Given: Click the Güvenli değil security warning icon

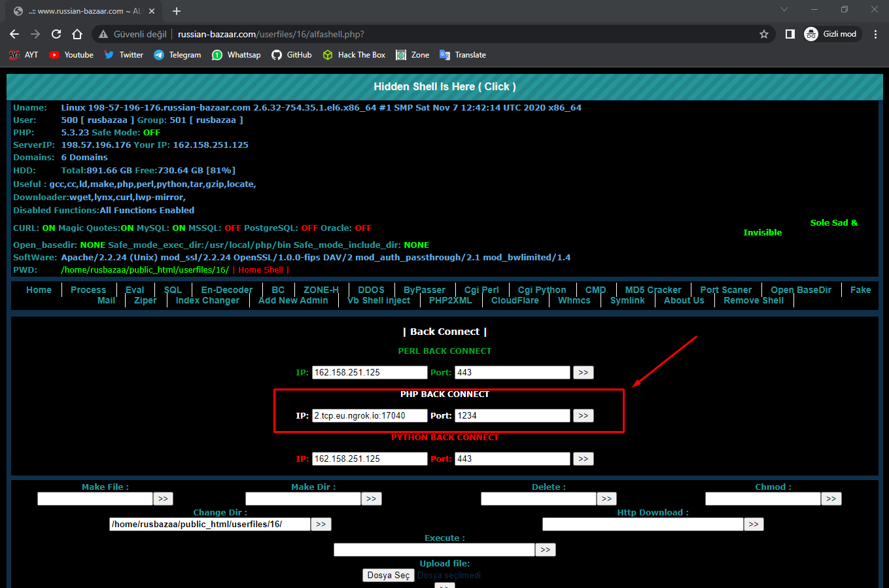Looking at the screenshot, I should click(x=103, y=34).
